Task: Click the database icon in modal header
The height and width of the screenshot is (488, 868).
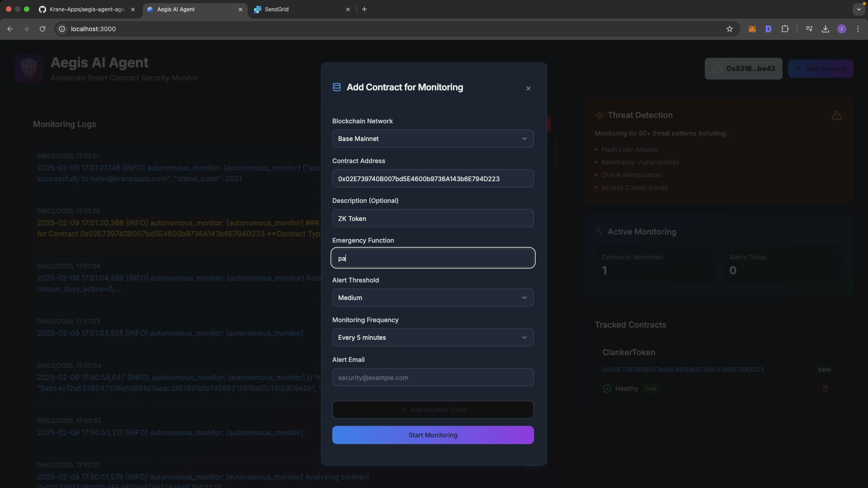Action: pos(337,87)
